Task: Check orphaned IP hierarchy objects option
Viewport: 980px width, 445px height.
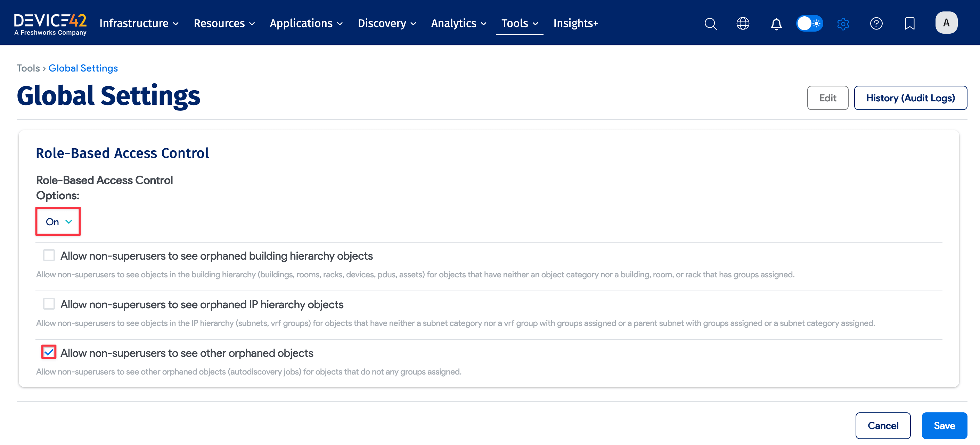Action: pos(49,304)
